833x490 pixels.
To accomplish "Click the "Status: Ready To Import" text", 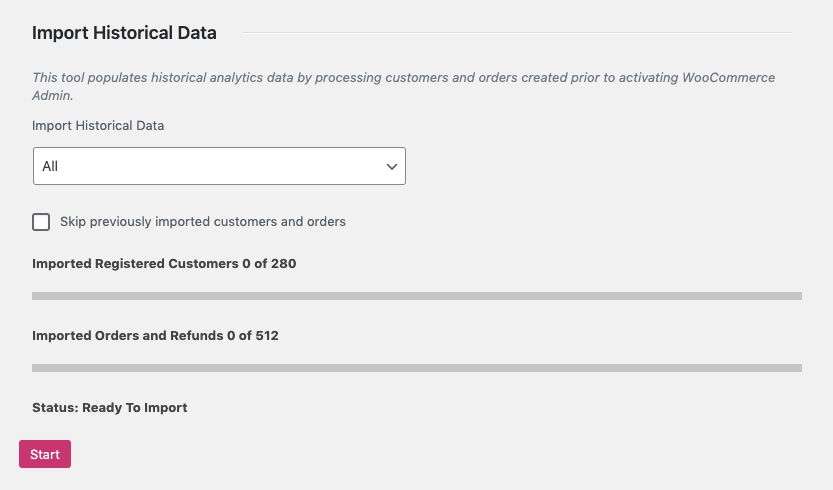I will 110,408.
